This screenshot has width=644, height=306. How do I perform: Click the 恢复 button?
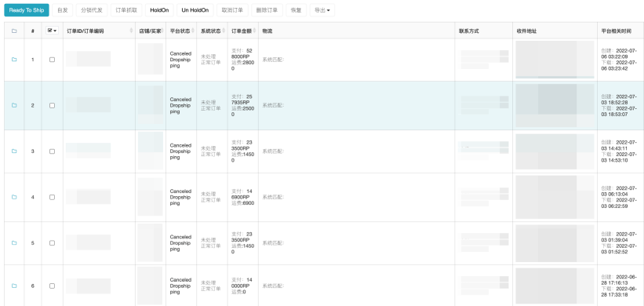click(297, 10)
